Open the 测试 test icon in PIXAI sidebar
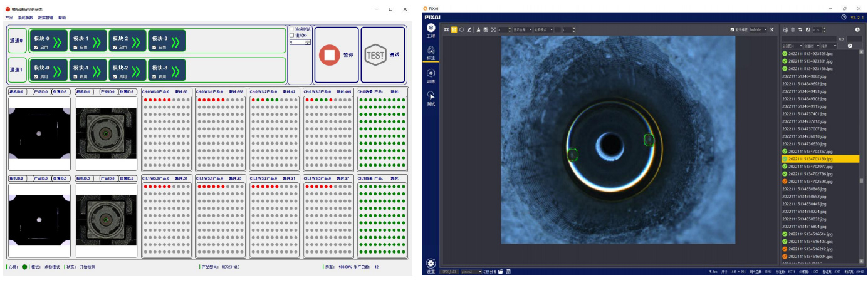The width and height of the screenshot is (868, 283). pyautogui.click(x=431, y=97)
